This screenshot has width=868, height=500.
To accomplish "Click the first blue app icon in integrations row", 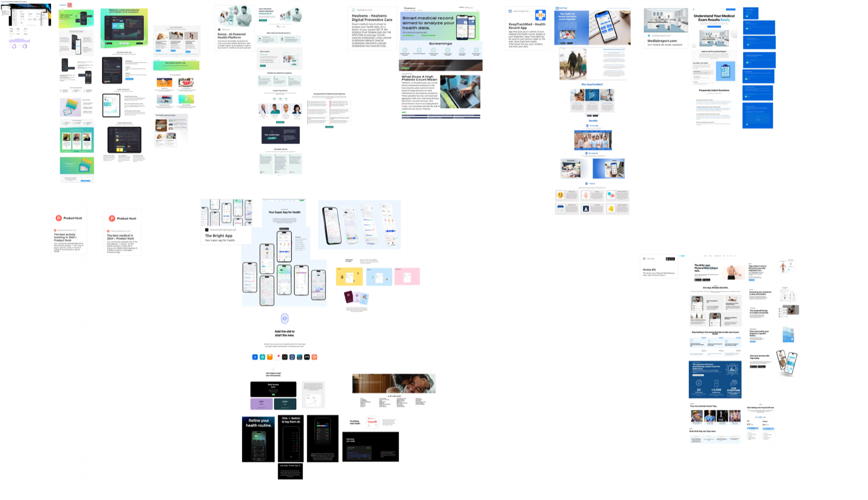I will coord(255,357).
